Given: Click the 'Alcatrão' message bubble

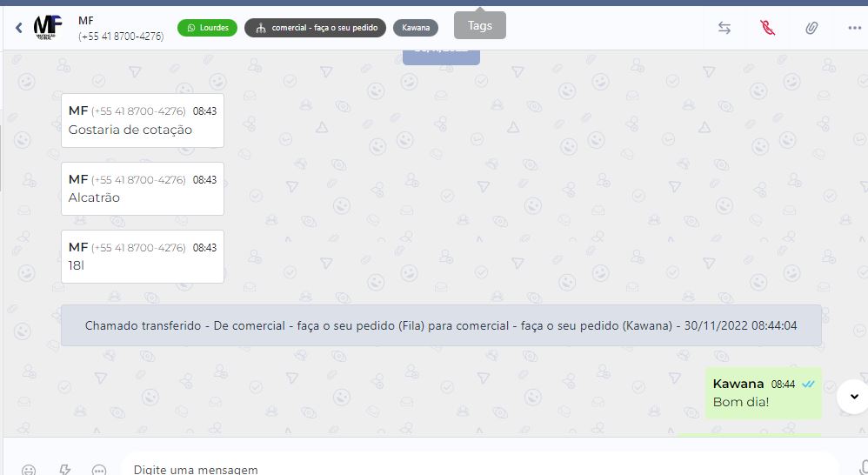Looking at the screenshot, I should [142, 189].
